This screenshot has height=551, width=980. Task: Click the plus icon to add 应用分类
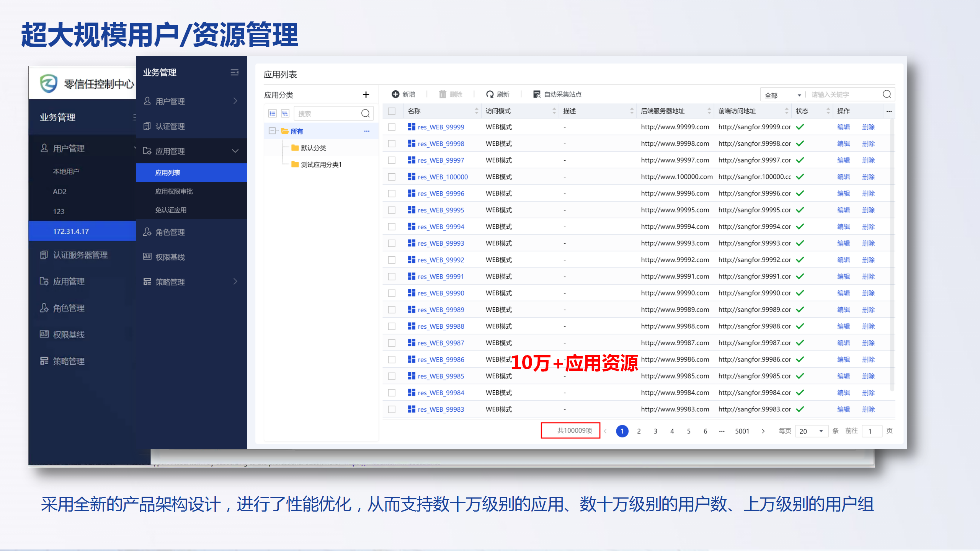[x=366, y=95]
